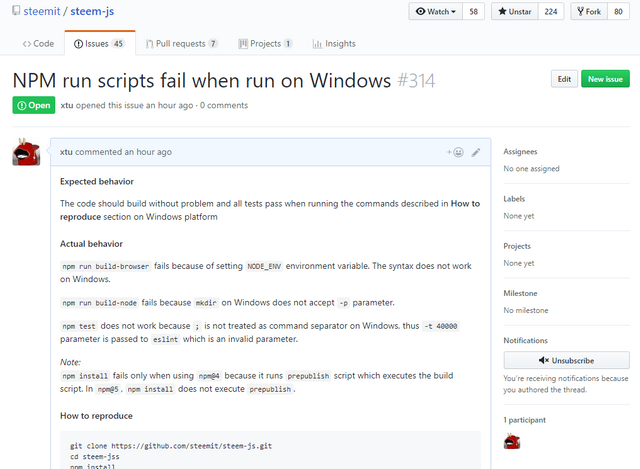640x469 pixels.
Task: Click the 'npm run build-node' code text
Action: pos(100,303)
